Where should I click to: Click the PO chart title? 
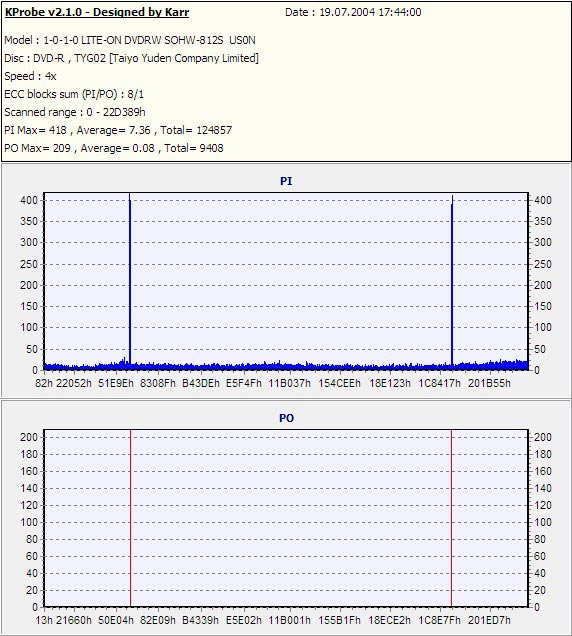coord(286,418)
